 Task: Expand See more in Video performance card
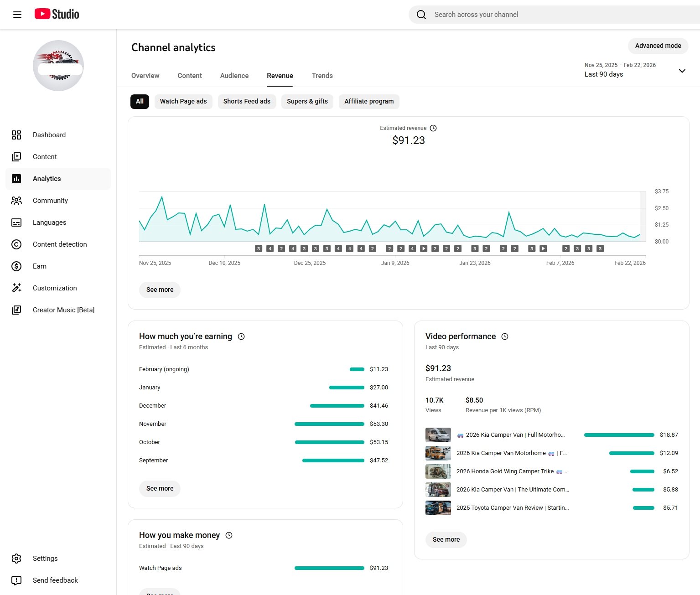tap(446, 540)
